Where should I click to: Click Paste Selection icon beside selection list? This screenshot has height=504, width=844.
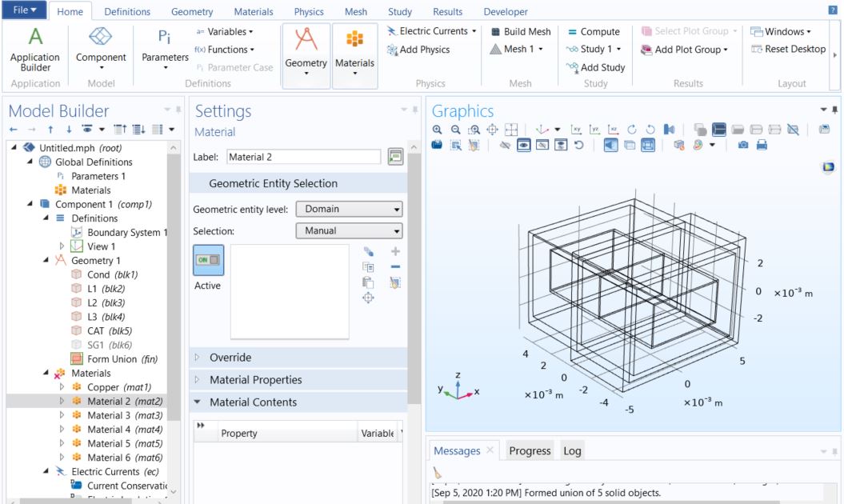coord(369,282)
